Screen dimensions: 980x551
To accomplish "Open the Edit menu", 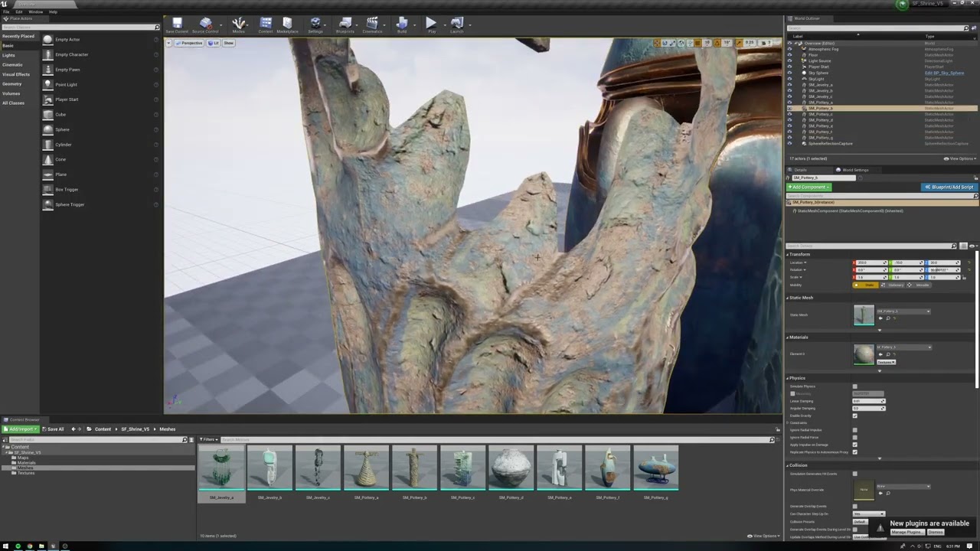I will (19, 11).
